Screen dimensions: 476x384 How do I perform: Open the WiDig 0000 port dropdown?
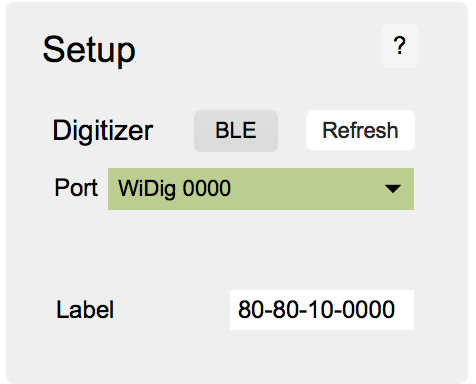click(x=261, y=189)
